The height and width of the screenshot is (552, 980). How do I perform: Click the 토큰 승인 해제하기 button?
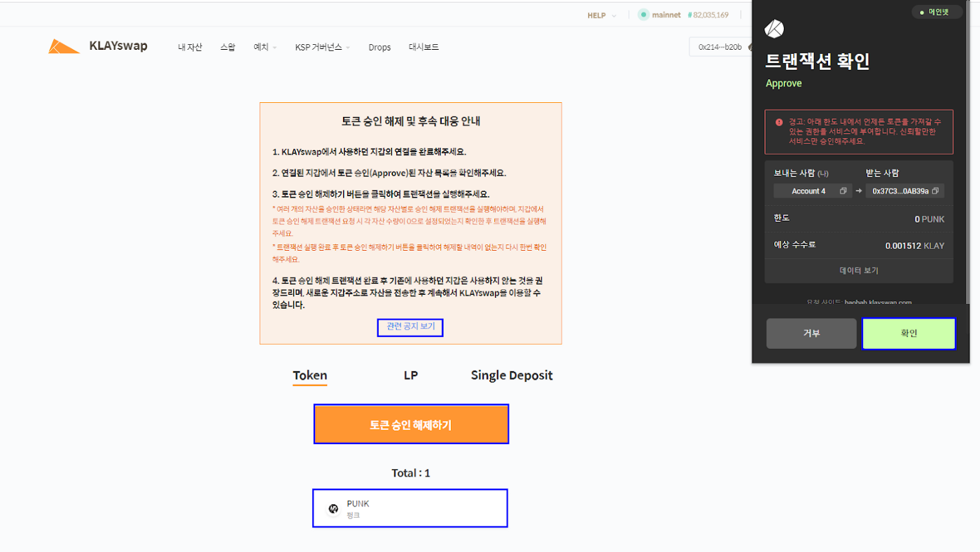tap(411, 425)
